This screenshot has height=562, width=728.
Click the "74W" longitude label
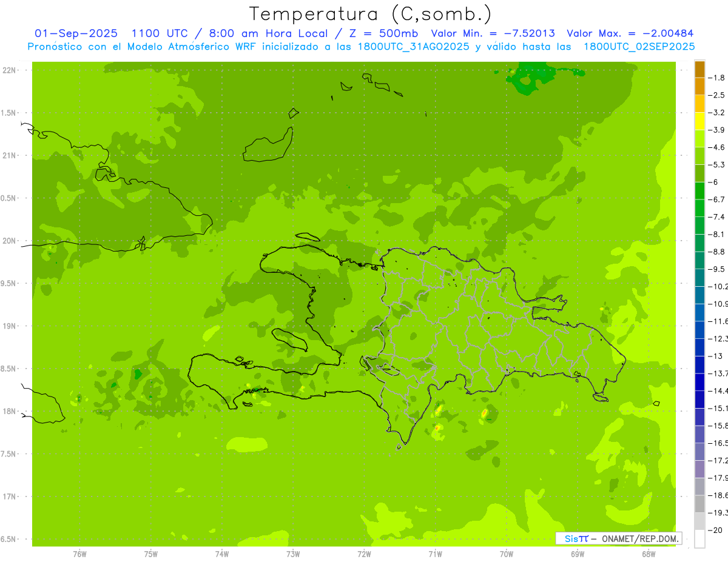(222, 554)
